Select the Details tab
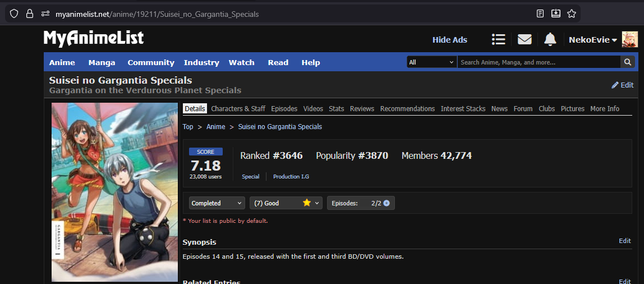The width and height of the screenshot is (644, 284). (x=195, y=108)
